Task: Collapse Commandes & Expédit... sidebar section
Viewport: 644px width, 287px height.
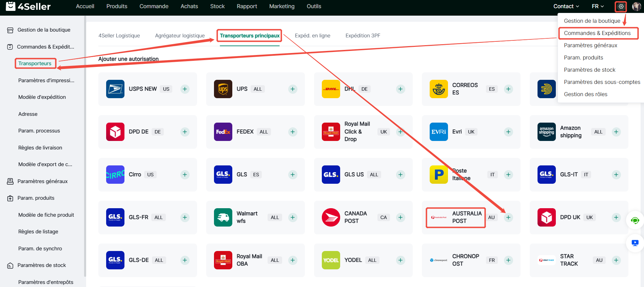Action: 45,47
